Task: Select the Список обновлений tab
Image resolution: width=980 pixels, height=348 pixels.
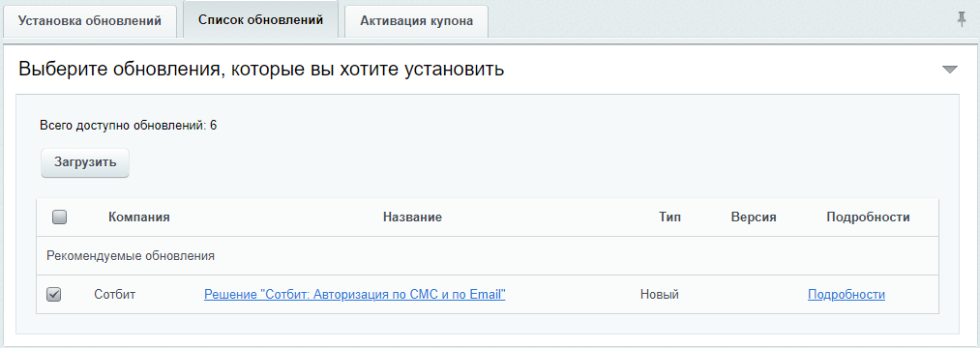Action: [x=260, y=20]
